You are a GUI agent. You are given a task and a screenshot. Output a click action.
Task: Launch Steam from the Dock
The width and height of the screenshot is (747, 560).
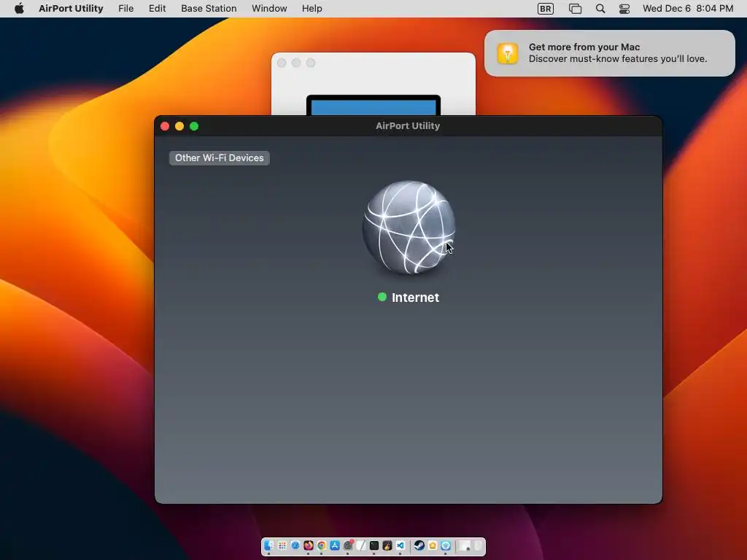click(419, 545)
